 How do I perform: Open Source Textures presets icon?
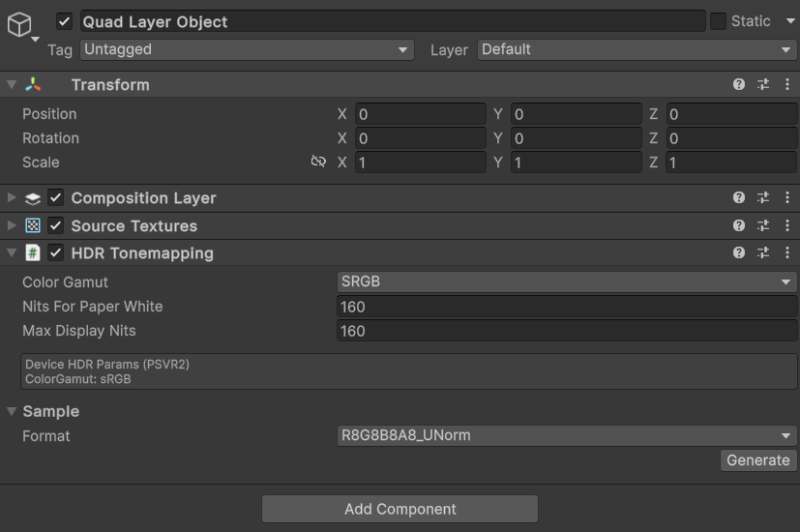[x=763, y=225]
